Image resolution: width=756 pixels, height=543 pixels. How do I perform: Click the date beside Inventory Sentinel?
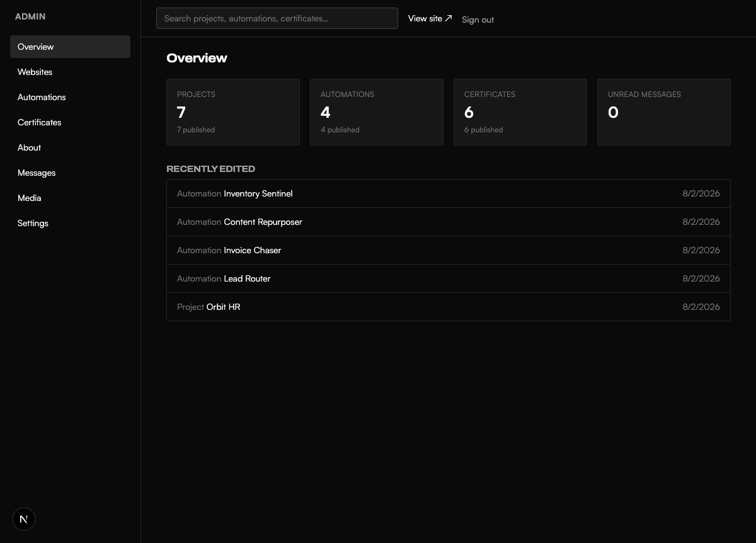(x=701, y=193)
